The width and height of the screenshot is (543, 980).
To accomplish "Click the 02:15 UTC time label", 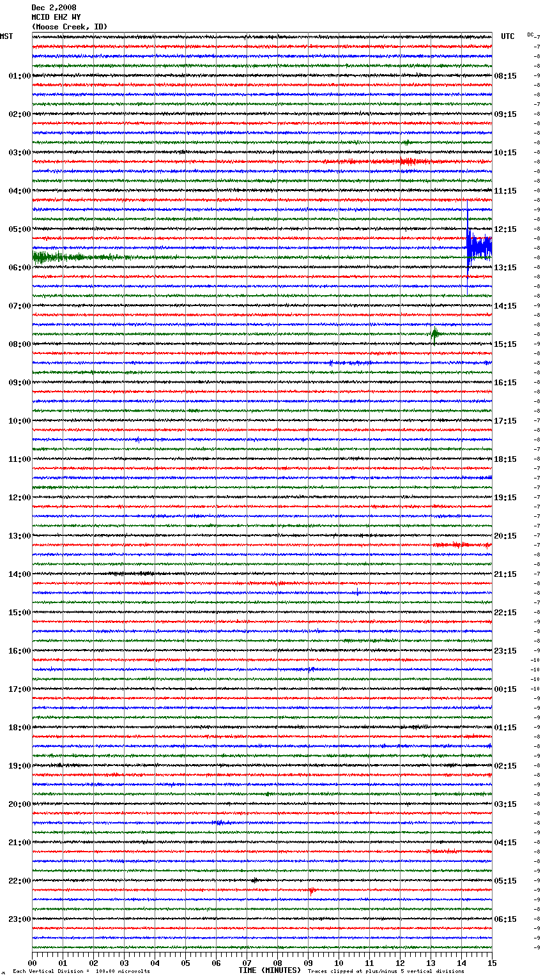I will coord(505,766).
